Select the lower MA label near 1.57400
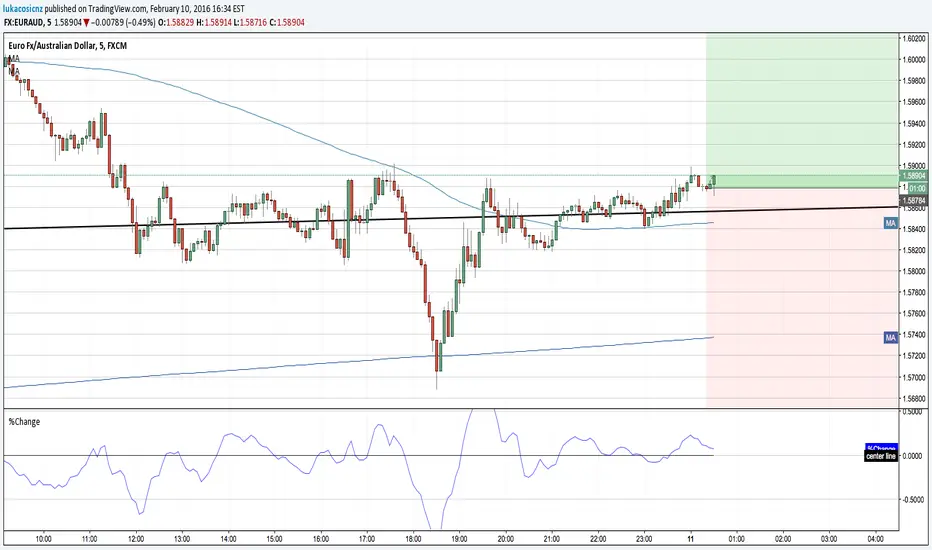The image size is (932, 550). pyautogui.click(x=890, y=338)
